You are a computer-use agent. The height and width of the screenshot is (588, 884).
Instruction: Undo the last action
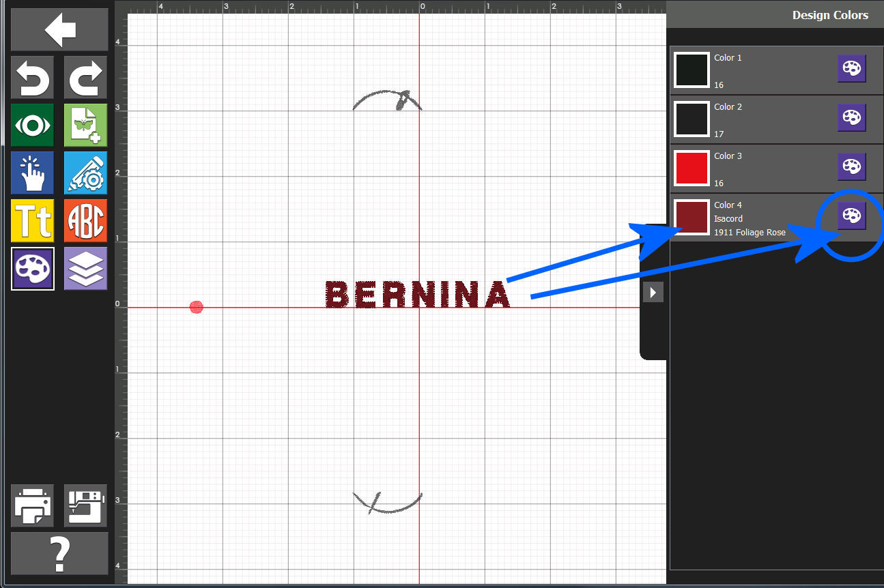point(32,78)
